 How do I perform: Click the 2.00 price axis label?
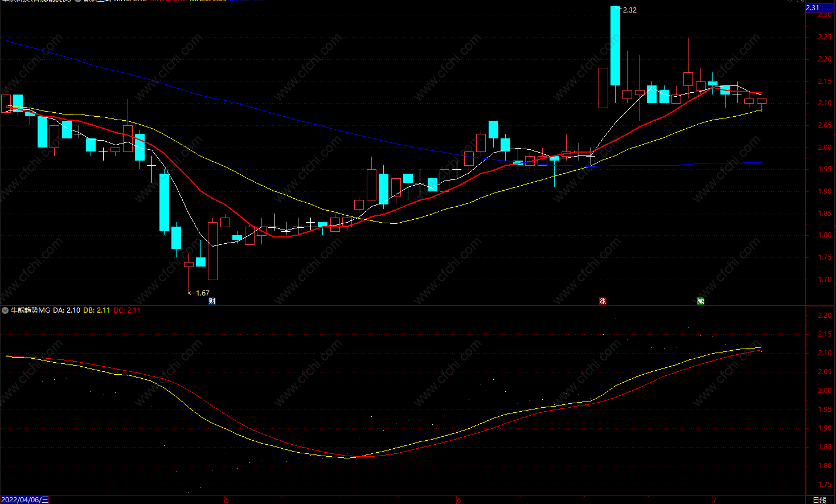click(x=825, y=147)
